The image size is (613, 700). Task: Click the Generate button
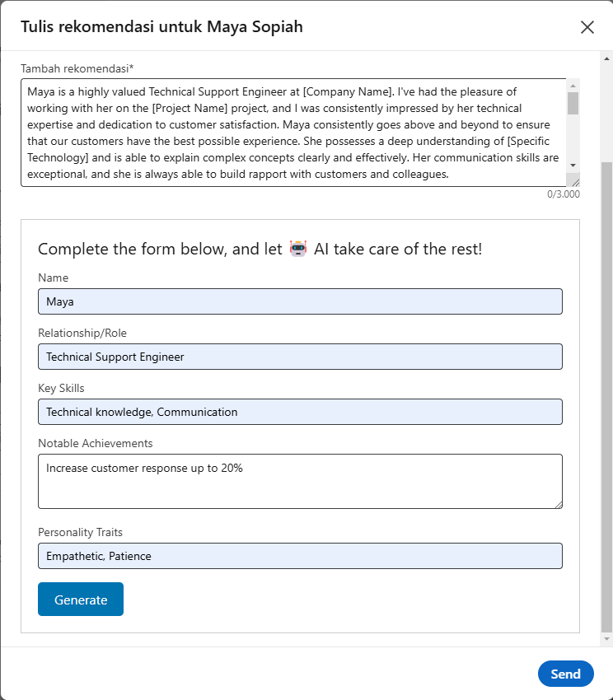click(x=81, y=599)
